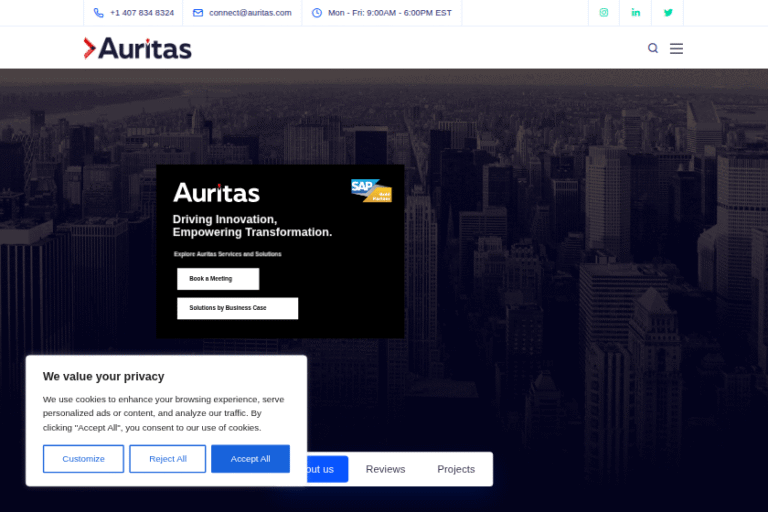Switch to the Projects tab
This screenshot has width=768, height=512.
(x=456, y=469)
